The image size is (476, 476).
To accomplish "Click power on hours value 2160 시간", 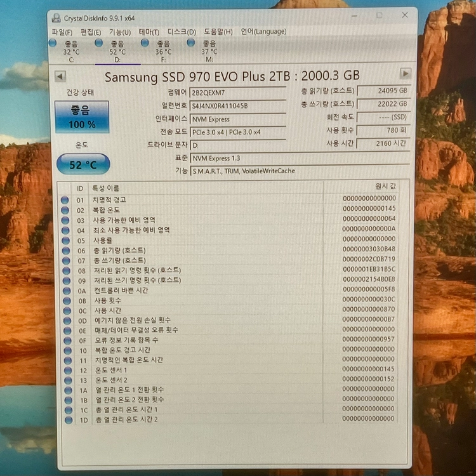I will [384, 143].
